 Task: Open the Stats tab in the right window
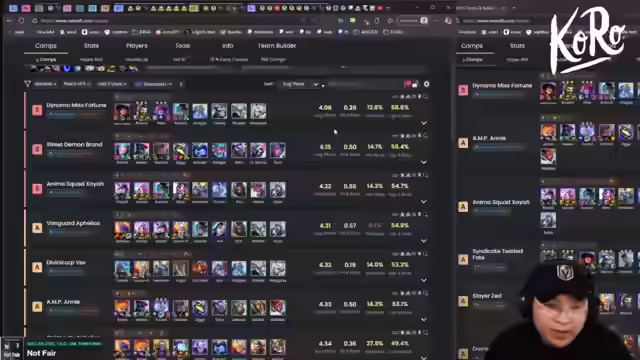coord(517,46)
